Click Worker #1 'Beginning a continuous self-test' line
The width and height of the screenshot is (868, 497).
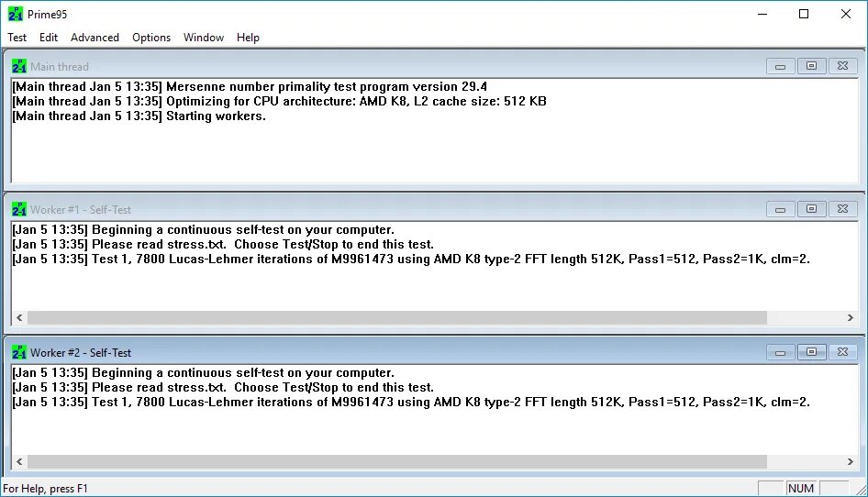pos(203,229)
